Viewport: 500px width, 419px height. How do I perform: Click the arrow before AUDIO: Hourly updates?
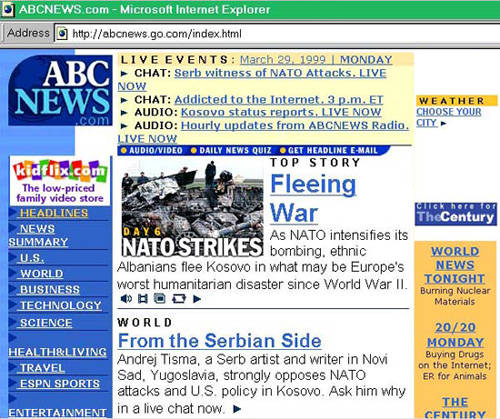(124, 126)
